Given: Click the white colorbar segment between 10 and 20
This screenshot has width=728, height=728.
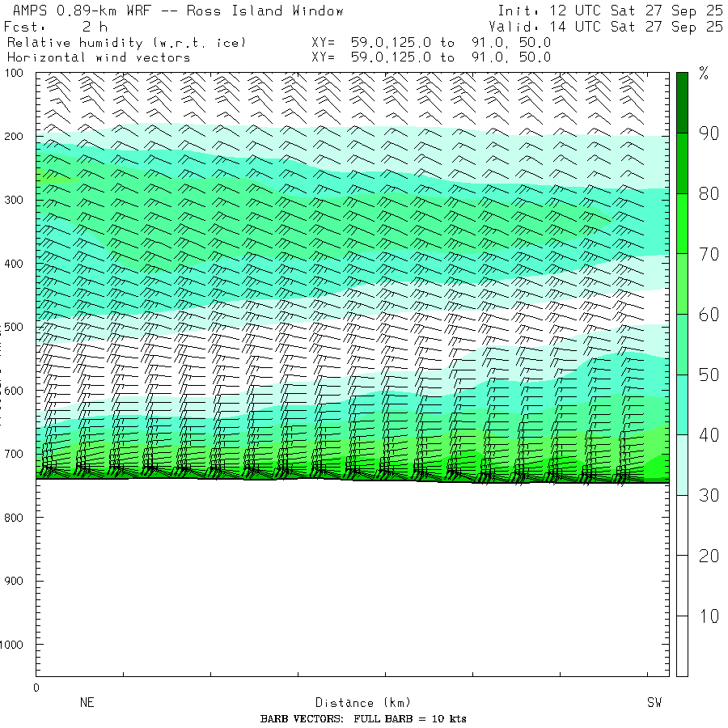Looking at the screenshot, I should coord(682,586).
